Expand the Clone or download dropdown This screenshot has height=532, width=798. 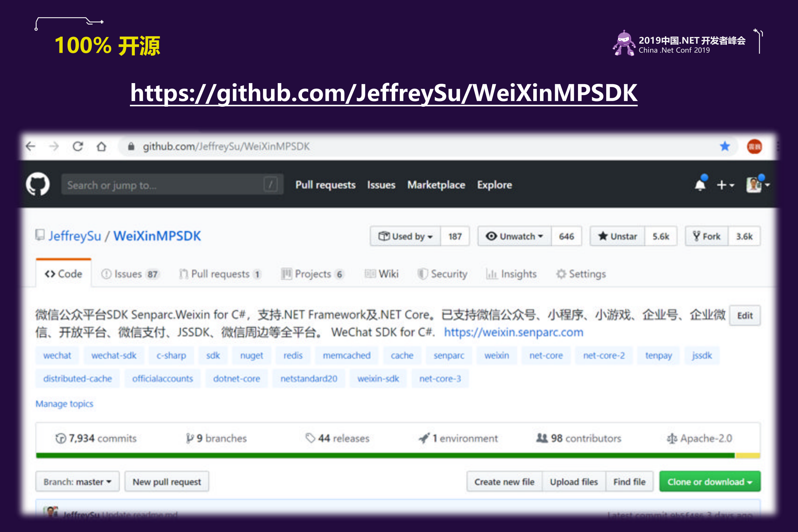pos(709,481)
